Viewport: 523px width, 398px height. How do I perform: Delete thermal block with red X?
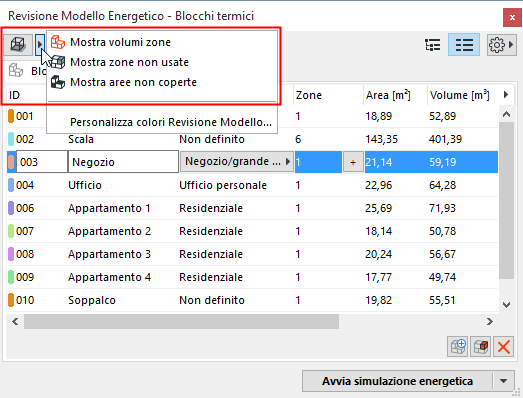(x=504, y=347)
